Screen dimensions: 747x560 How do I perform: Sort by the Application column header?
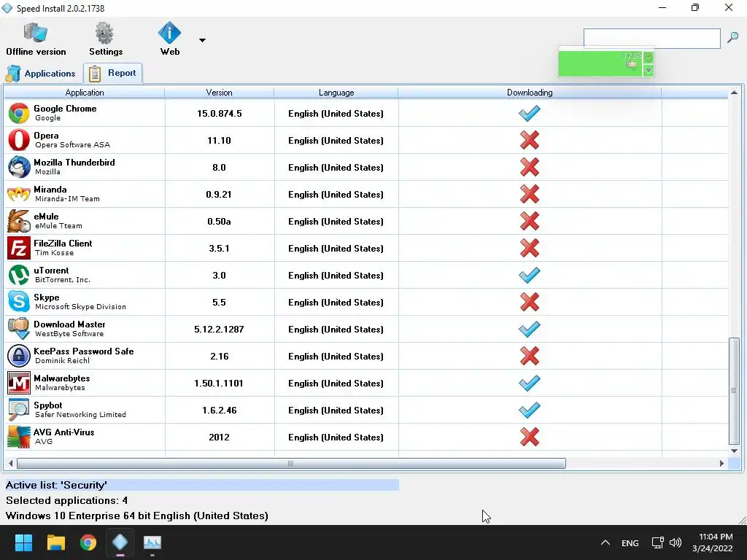pyautogui.click(x=85, y=93)
